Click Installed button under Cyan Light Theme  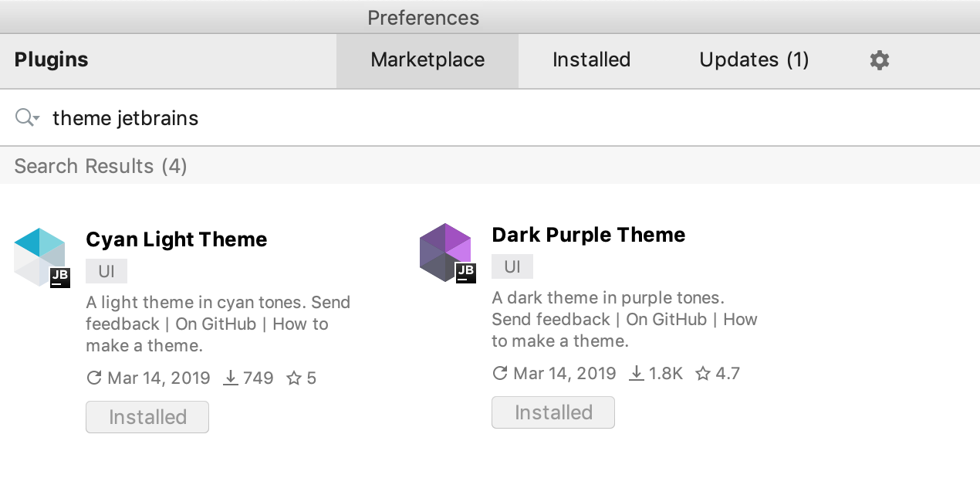tap(147, 417)
